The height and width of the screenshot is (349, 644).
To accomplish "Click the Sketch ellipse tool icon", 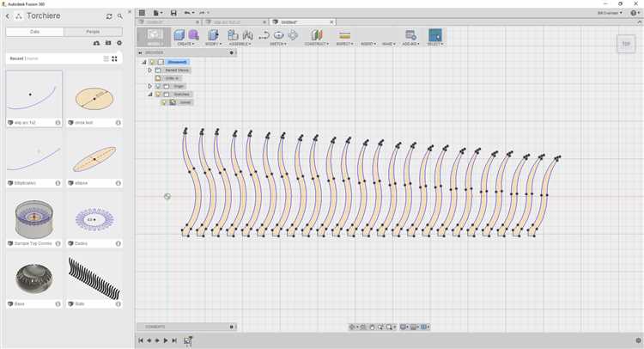I will tap(278, 35).
